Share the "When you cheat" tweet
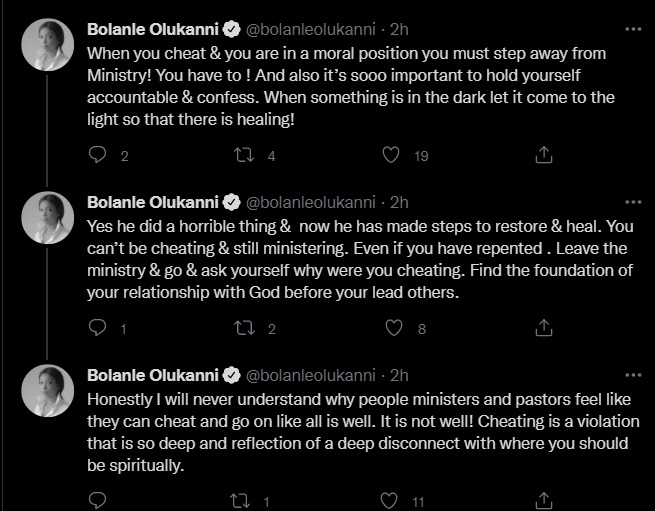This screenshot has width=655, height=511. pyautogui.click(x=544, y=154)
